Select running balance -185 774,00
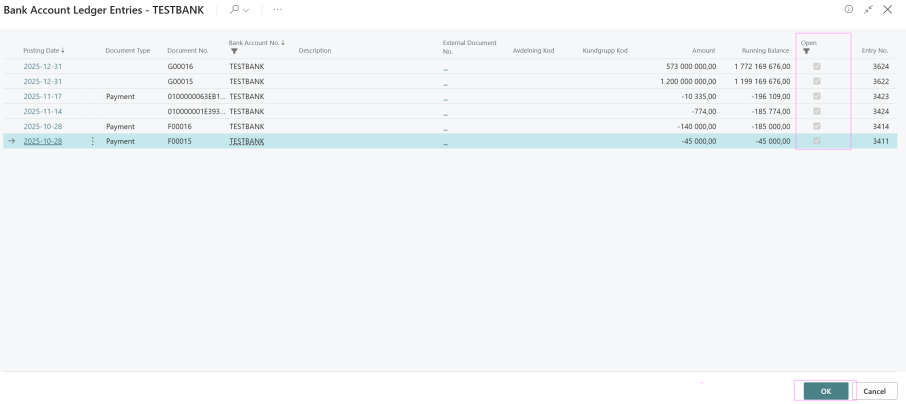Screen dimensions: 906x404 pos(771,112)
